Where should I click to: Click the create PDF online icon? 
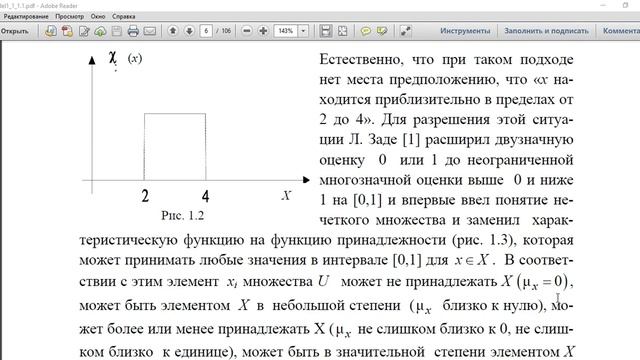51,31
